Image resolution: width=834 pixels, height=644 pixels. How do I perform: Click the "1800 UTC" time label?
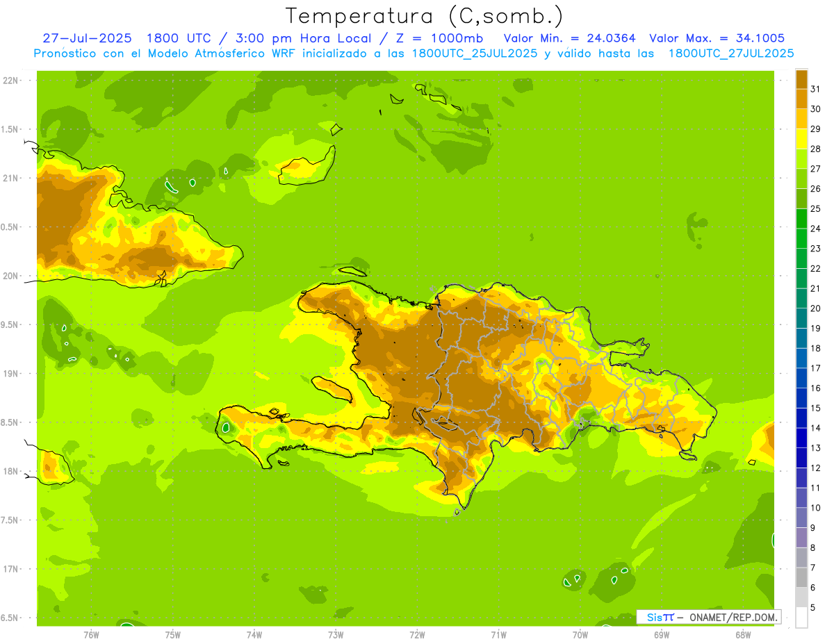[180, 38]
